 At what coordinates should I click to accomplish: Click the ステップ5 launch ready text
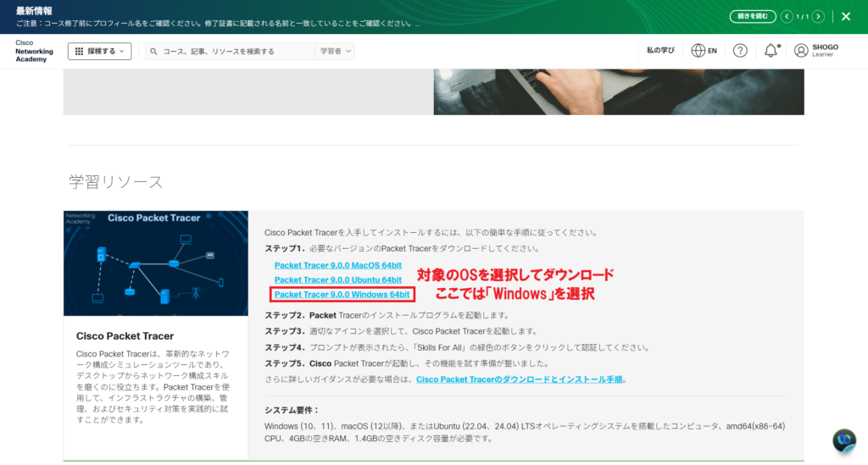pyautogui.click(x=408, y=363)
